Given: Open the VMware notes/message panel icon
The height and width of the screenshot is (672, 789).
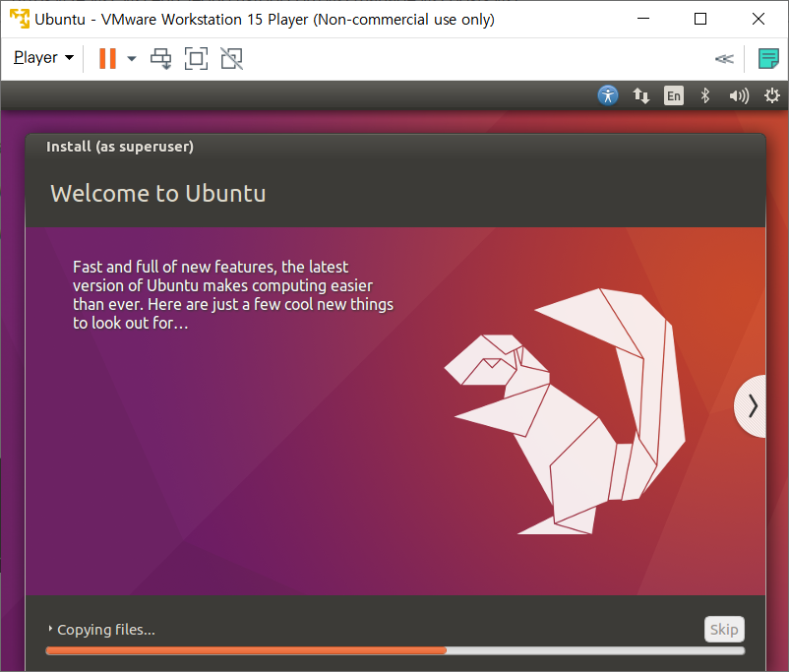Looking at the screenshot, I should click(x=768, y=59).
